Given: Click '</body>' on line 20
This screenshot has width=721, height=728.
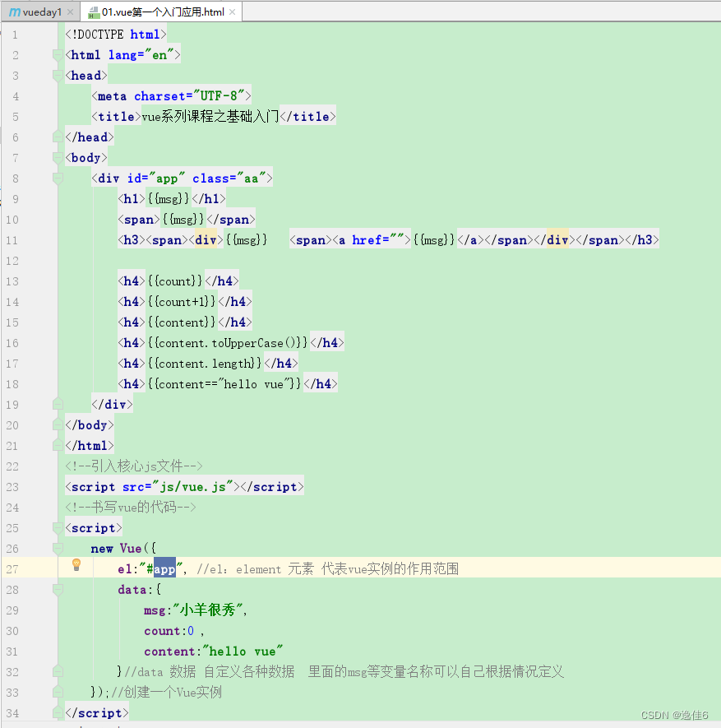Looking at the screenshot, I should 90,424.
